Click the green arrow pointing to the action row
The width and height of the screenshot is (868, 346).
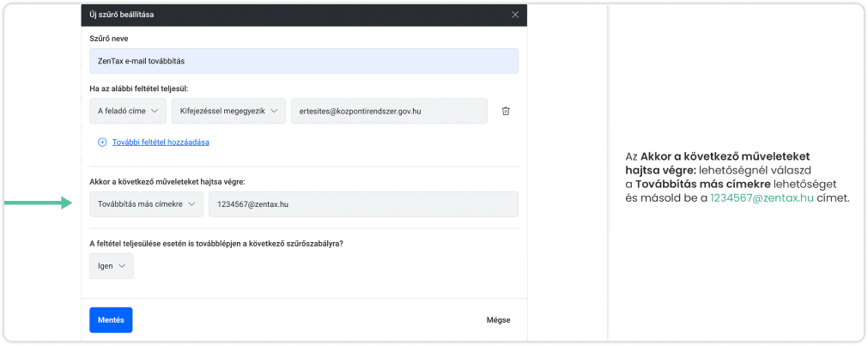coord(37,203)
